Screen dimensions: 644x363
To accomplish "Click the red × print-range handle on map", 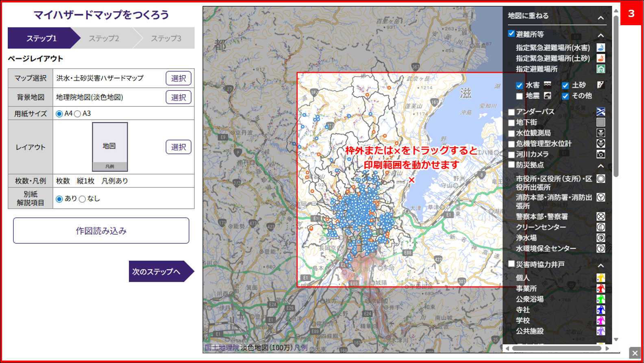I will 411,179.
